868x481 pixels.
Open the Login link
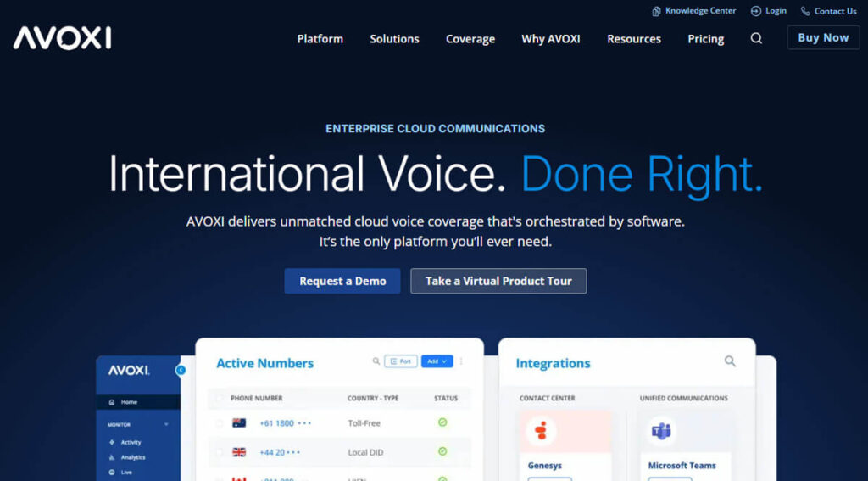(776, 11)
